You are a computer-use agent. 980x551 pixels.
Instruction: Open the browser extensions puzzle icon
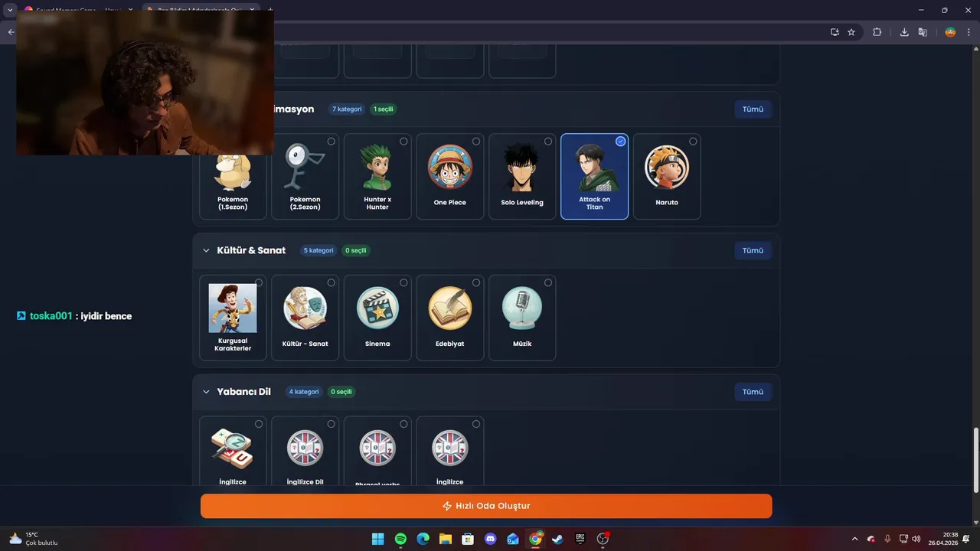877,32
